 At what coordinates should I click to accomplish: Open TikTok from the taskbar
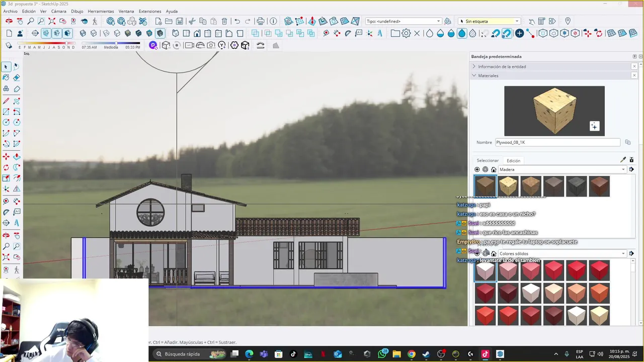coord(293,354)
